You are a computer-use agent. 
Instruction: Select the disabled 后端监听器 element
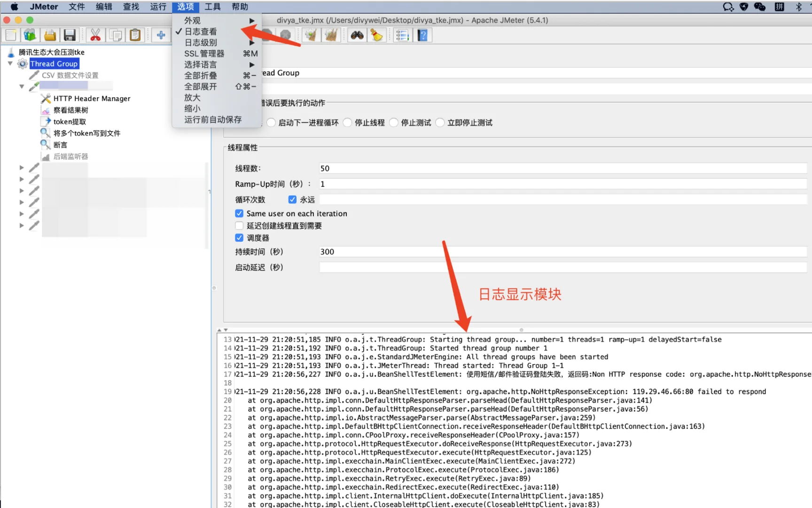tap(70, 156)
